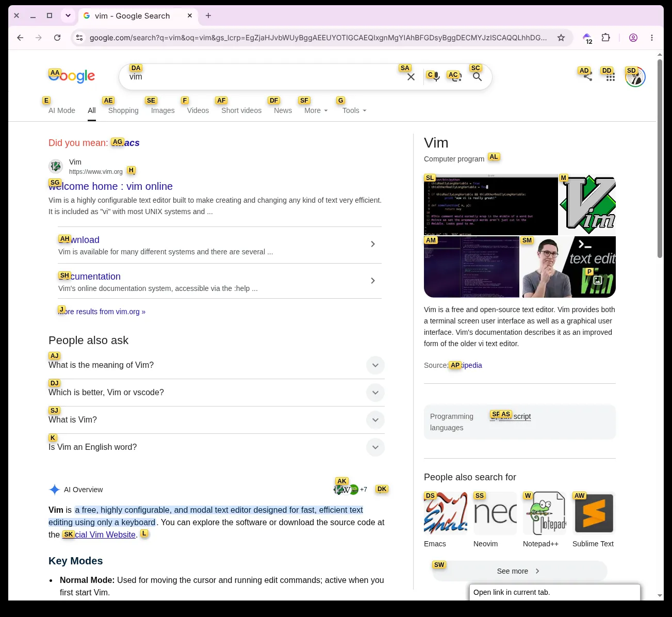The width and height of the screenshot is (672, 617).
Task: Clear the search box with the X icon
Action: click(x=411, y=77)
